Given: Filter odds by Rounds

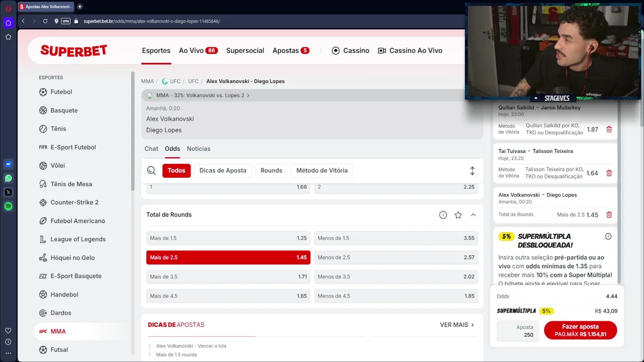Looking at the screenshot, I should tap(271, 170).
